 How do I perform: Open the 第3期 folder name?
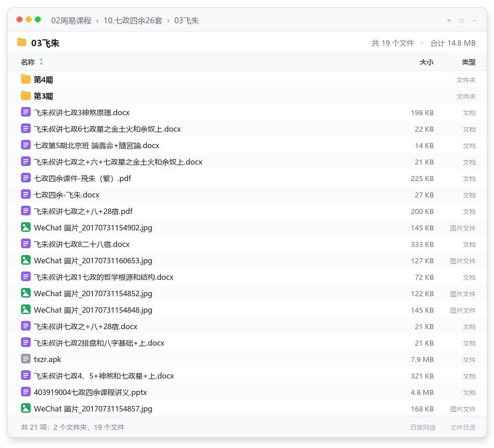point(43,96)
